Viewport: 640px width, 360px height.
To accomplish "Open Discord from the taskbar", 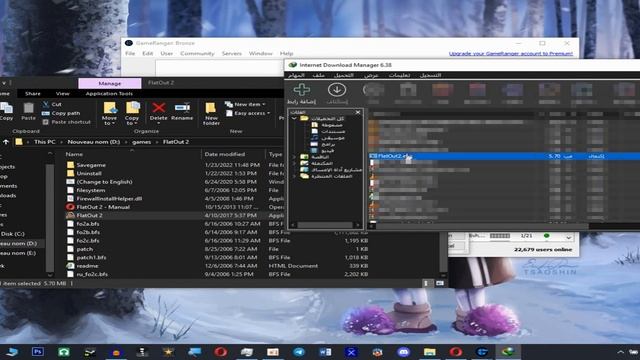I will pyautogui.click(x=403, y=351).
